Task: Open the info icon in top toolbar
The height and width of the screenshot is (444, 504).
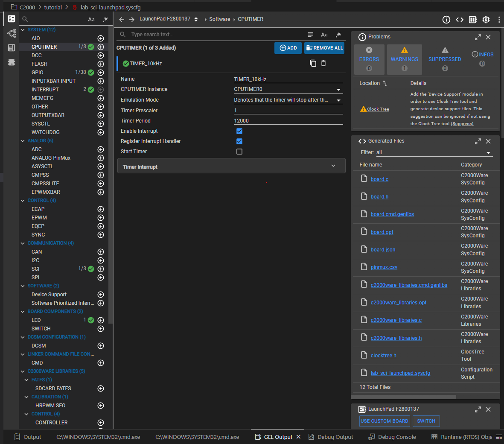Action: coord(446,20)
